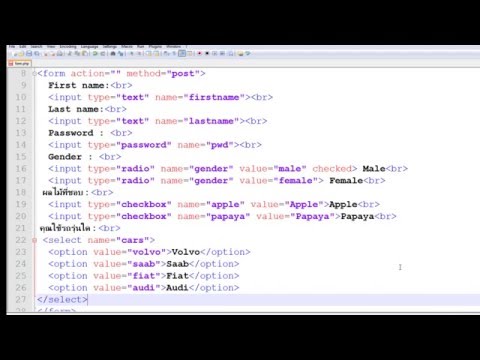Click the Save All toolbar icon
This screenshot has width=480, height=360.
tap(37, 53)
